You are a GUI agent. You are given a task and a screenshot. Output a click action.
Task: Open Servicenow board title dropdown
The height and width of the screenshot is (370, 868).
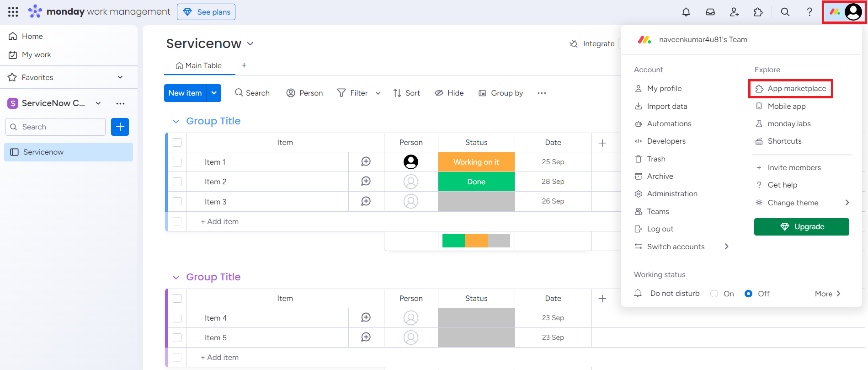[x=250, y=43]
